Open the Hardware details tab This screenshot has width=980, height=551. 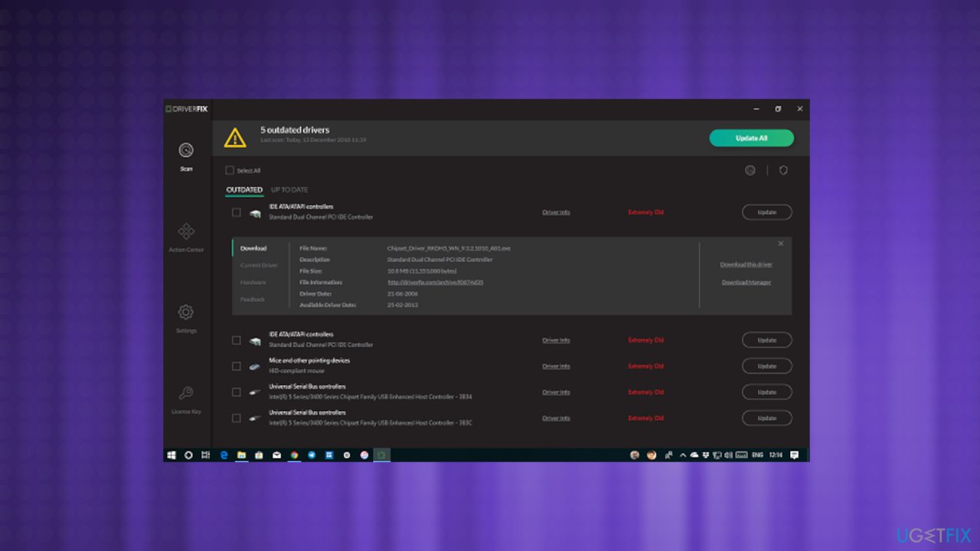(253, 282)
